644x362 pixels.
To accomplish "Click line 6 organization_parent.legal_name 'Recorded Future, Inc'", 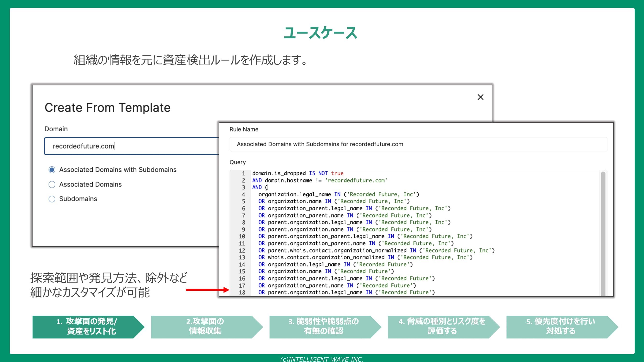I will click(354, 208).
